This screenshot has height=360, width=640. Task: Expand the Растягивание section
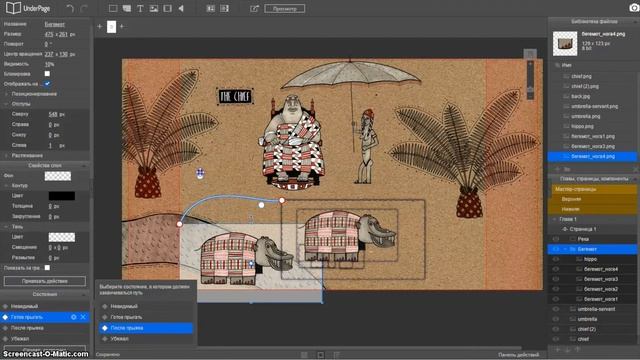pos(6,156)
